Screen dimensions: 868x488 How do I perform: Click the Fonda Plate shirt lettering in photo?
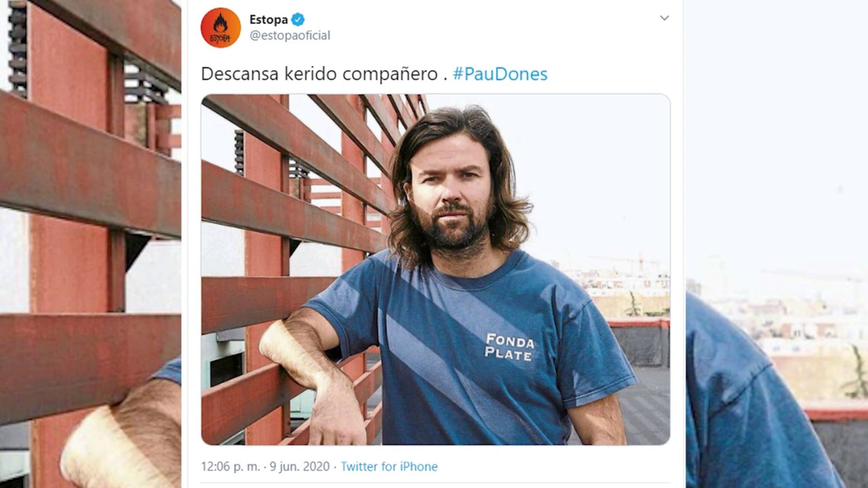pyautogui.click(x=509, y=347)
